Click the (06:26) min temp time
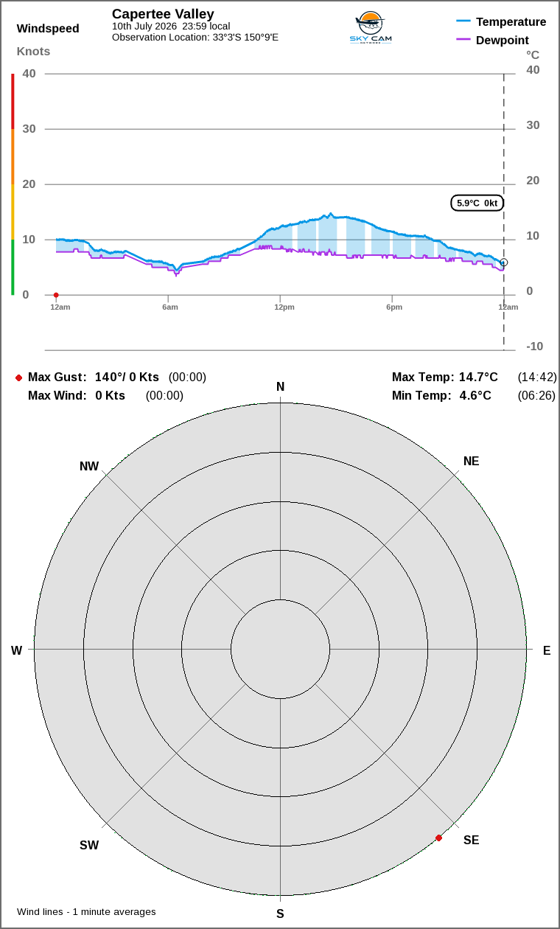Image resolution: width=560 pixels, height=929 pixels. pyautogui.click(x=536, y=396)
